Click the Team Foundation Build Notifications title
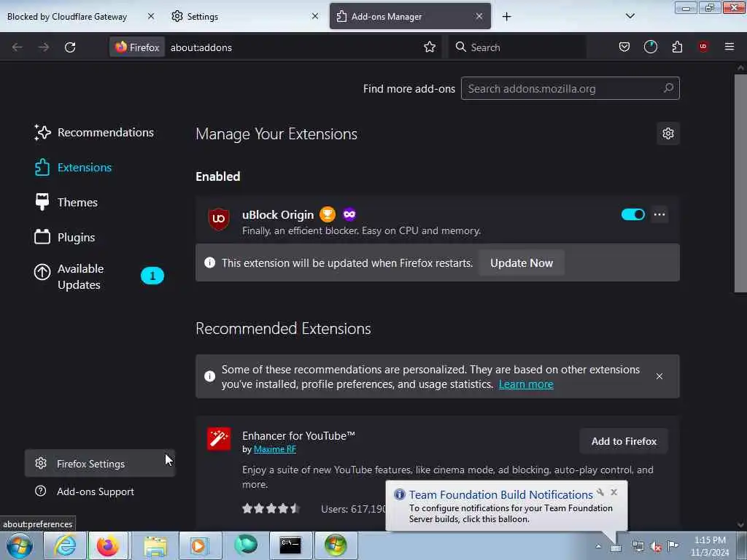747x560 pixels. 500,495
